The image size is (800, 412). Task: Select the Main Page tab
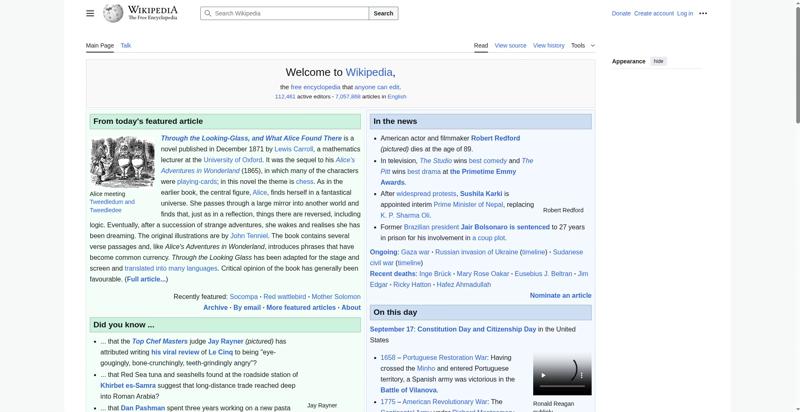(x=100, y=45)
